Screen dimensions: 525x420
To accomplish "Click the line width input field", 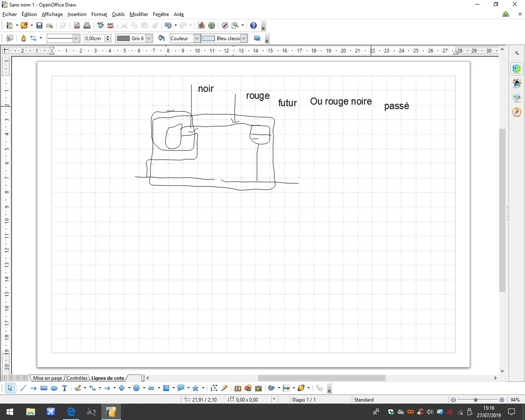I will coord(94,38).
